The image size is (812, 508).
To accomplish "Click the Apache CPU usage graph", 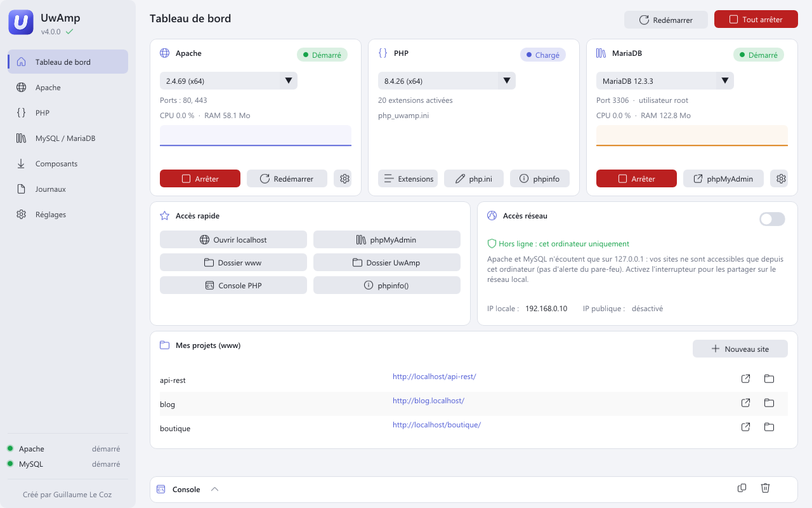I will pos(256,136).
